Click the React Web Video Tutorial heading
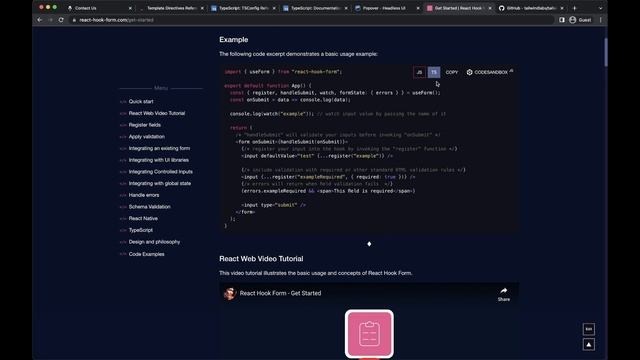640x360 pixels. (261, 259)
